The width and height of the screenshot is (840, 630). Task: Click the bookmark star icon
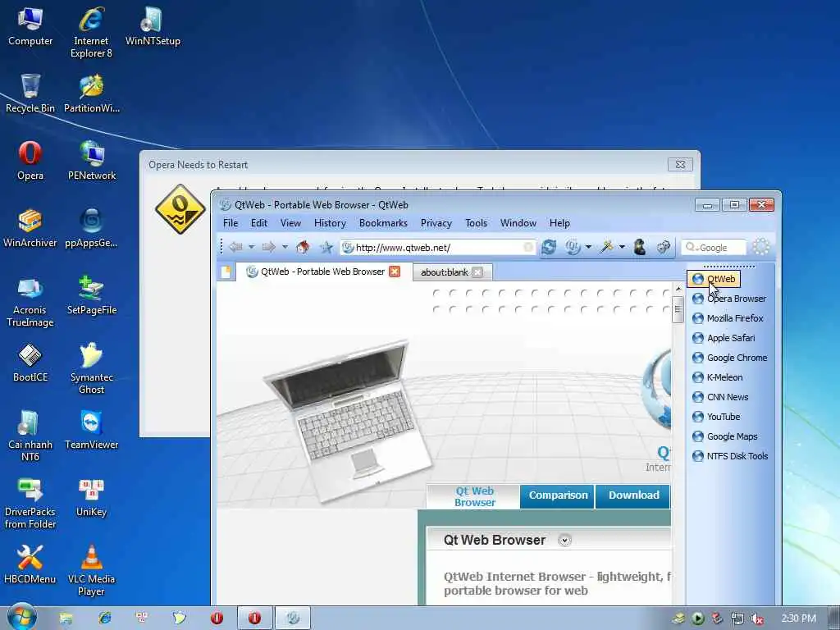[326, 247]
